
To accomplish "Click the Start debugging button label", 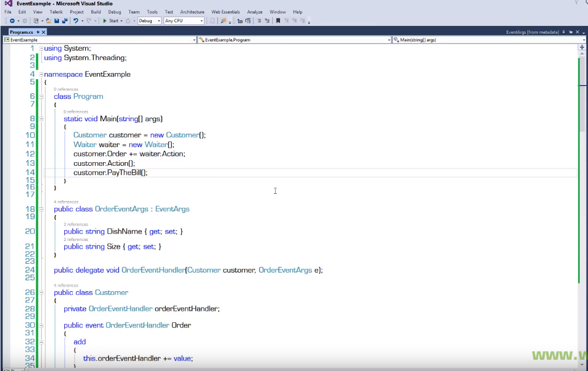I will pyautogui.click(x=114, y=21).
